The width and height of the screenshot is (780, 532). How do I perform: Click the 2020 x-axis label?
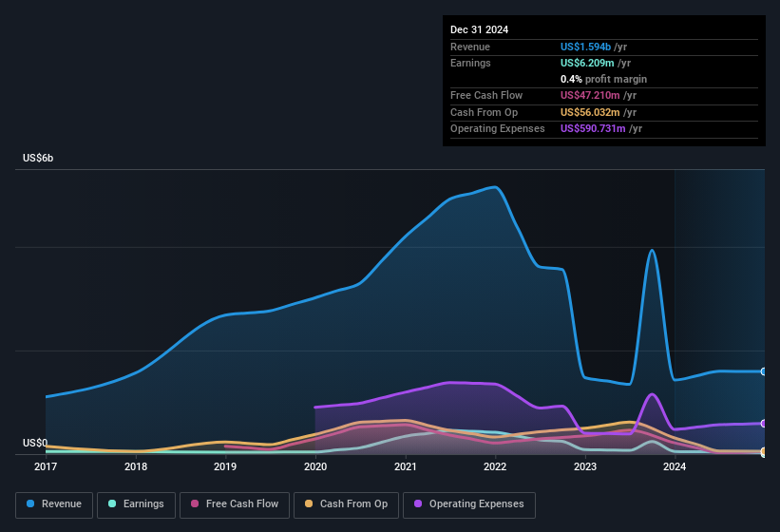315,466
